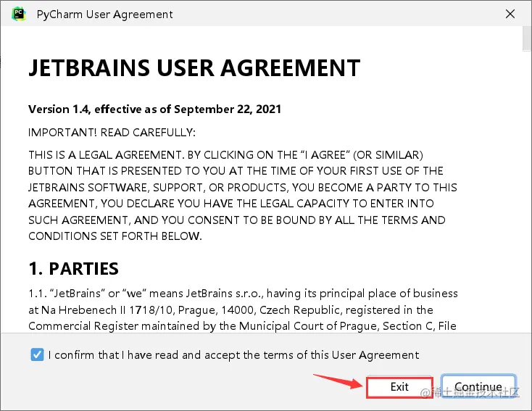Click the vertical scrollbar thumb of agreement text
Screen dimensions: 532x411
[527, 38]
